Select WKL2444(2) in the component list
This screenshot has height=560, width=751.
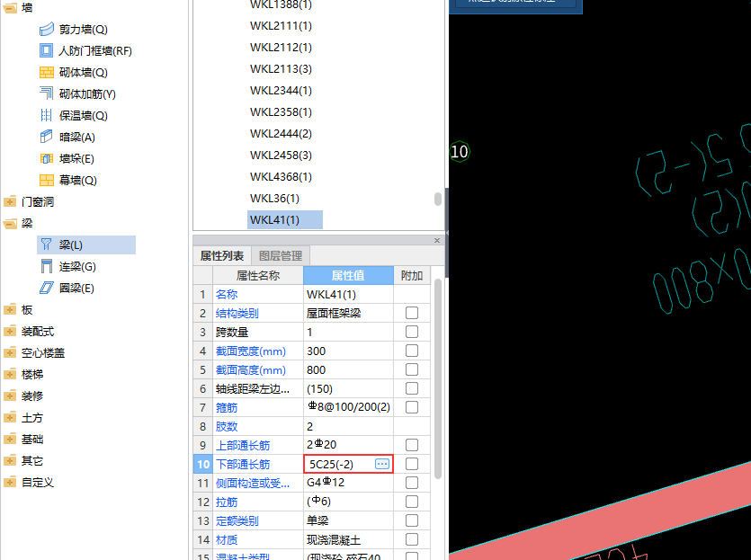[x=281, y=134]
